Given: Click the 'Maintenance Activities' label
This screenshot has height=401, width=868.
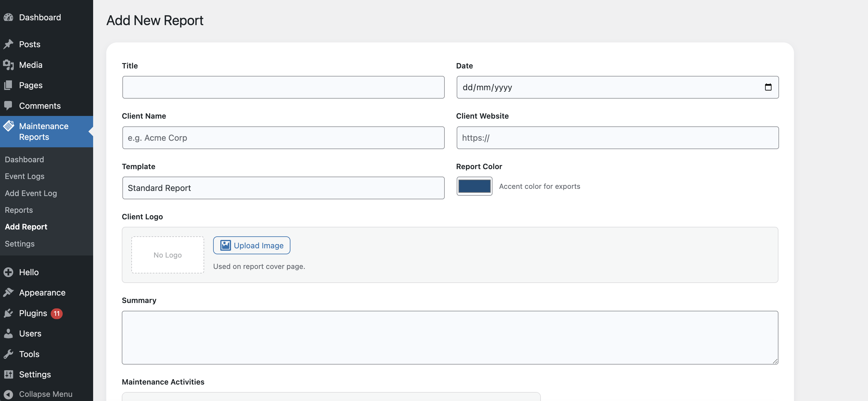Looking at the screenshot, I should click(163, 382).
